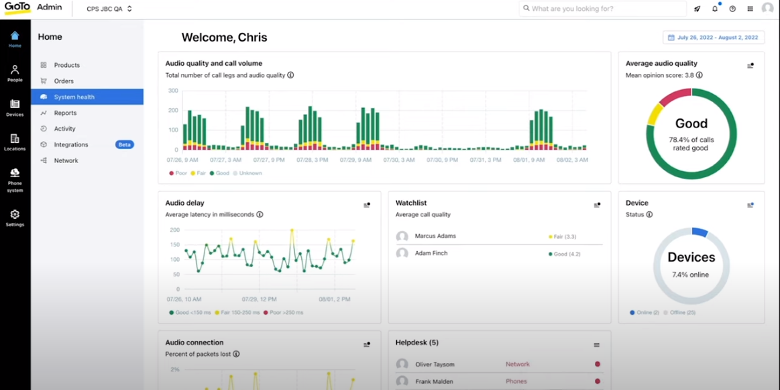The image size is (780, 390).
Task: Open Helpdesk card menu icon
Action: pos(597,345)
